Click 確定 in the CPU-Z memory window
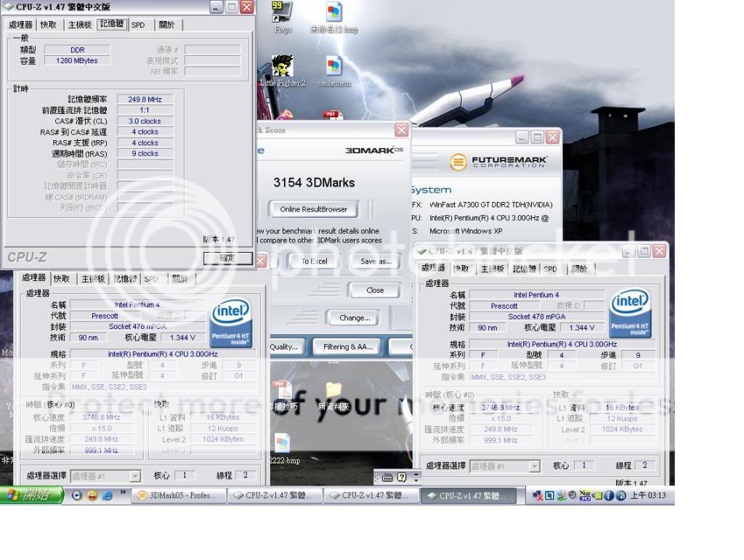The image size is (744, 560). 227,258
